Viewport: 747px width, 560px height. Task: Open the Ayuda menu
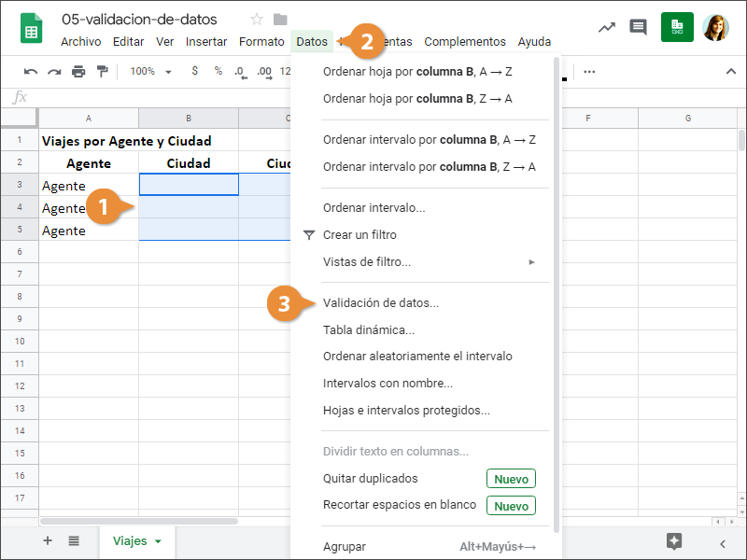pos(534,42)
